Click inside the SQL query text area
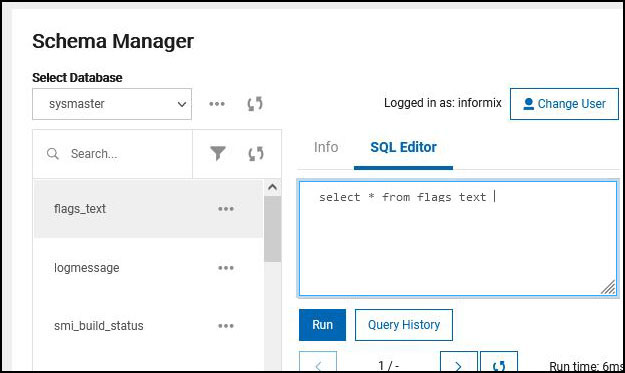This screenshot has height=373, width=625. click(x=458, y=239)
